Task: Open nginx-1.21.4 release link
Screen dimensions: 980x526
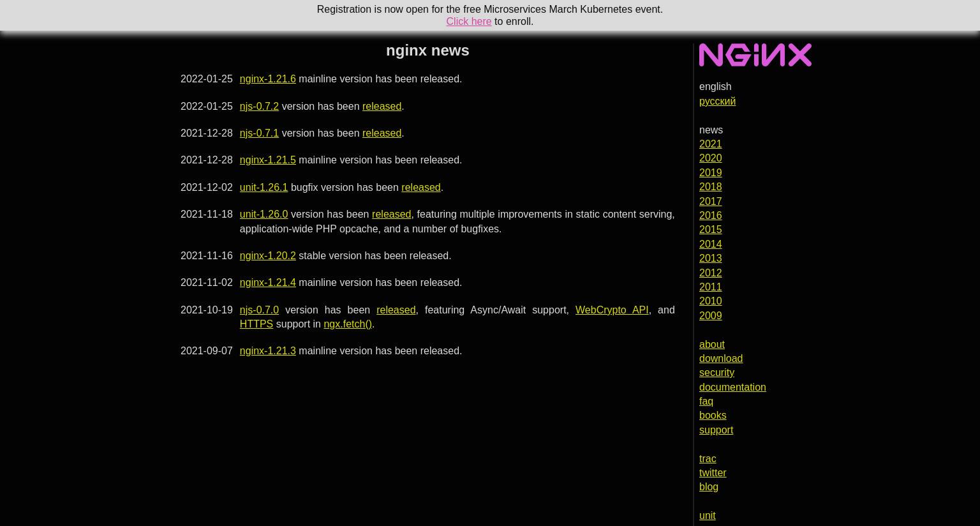Action: coord(267,282)
